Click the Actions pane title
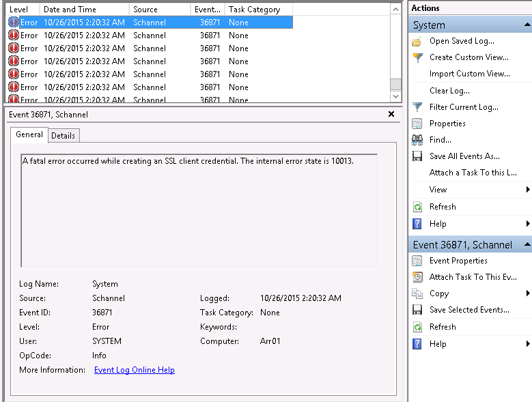Viewport: 532px width, 402px height. tap(425, 8)
